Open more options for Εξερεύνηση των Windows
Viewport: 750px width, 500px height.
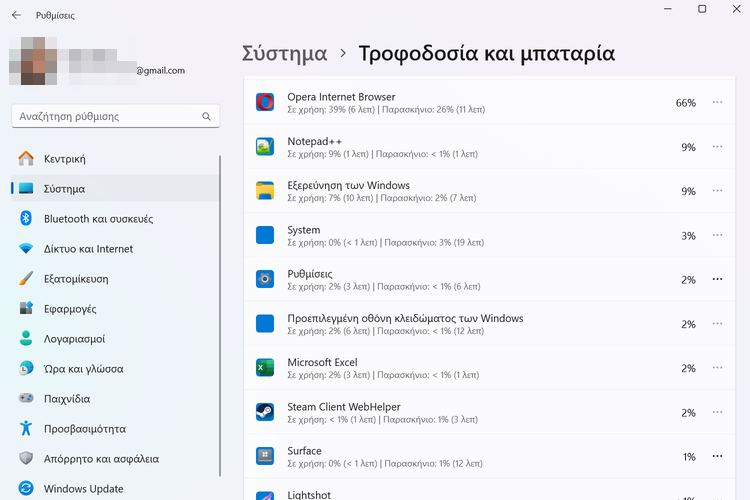click(x=717, y=190)
